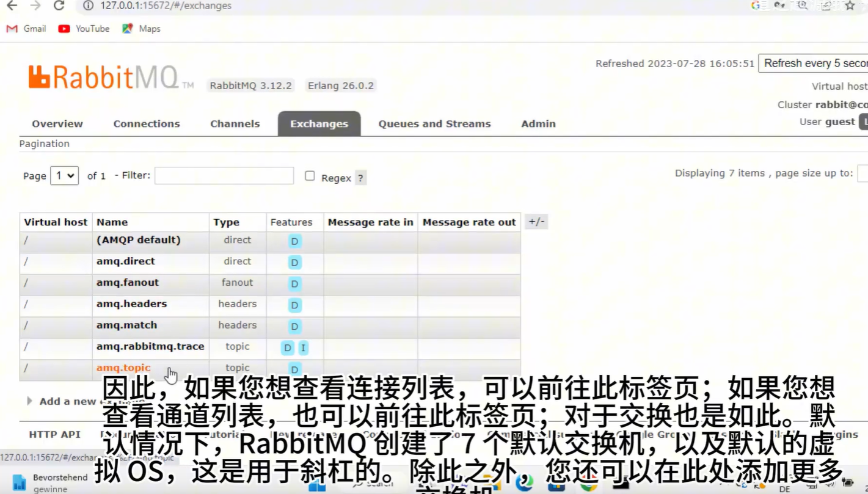Sort by Message rate out column
This screenshot has height=494, width=868.
point(469,222)
